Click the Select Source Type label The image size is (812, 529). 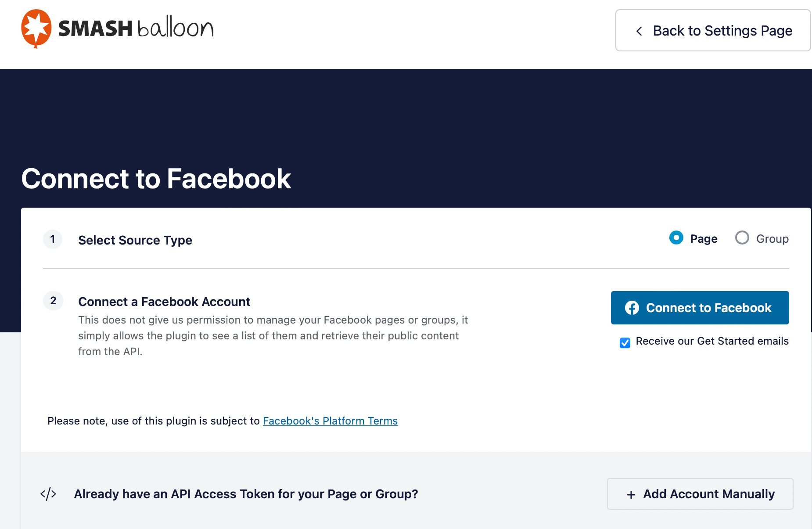pyautogui.click(x=135, y=240)
